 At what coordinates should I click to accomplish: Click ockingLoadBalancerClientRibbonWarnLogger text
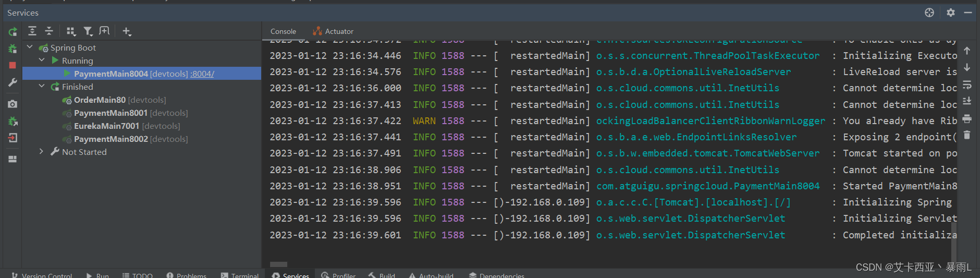[x=710, y=121]
